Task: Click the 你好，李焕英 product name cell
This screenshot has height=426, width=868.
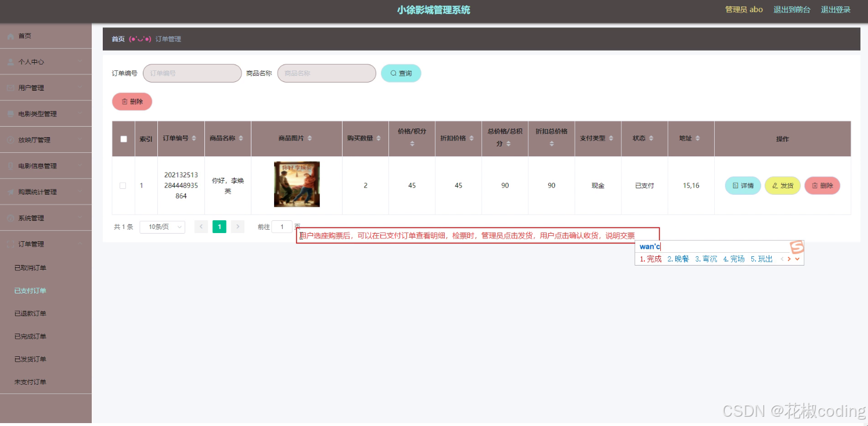Action: 228,185
